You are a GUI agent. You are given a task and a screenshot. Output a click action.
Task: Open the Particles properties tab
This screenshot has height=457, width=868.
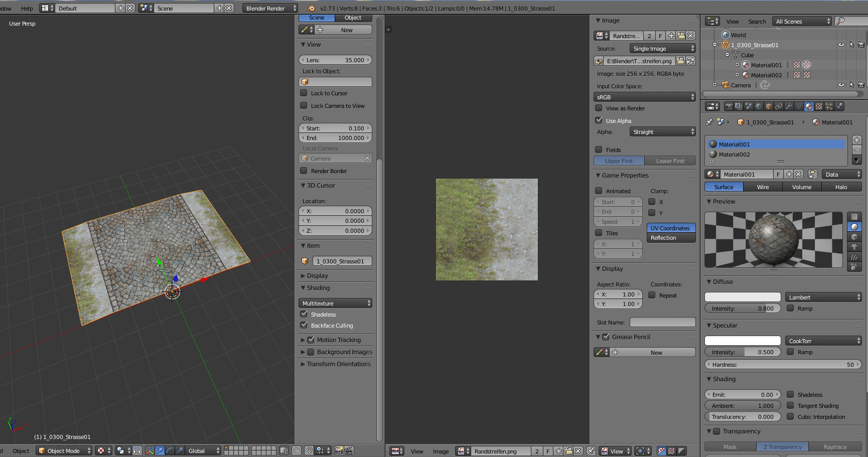point(829,106)
